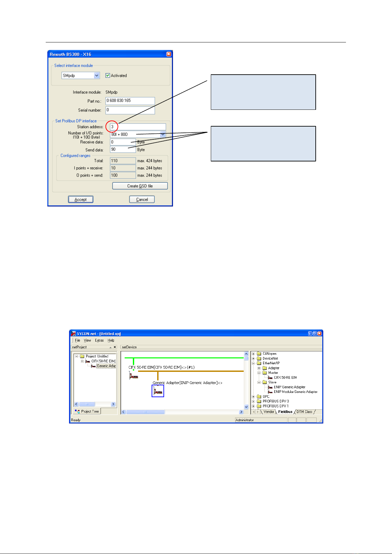The image size is (392, 554).
Task: Click the Adapter folder icon in the catalog
Action: click(x=265, y=368)
